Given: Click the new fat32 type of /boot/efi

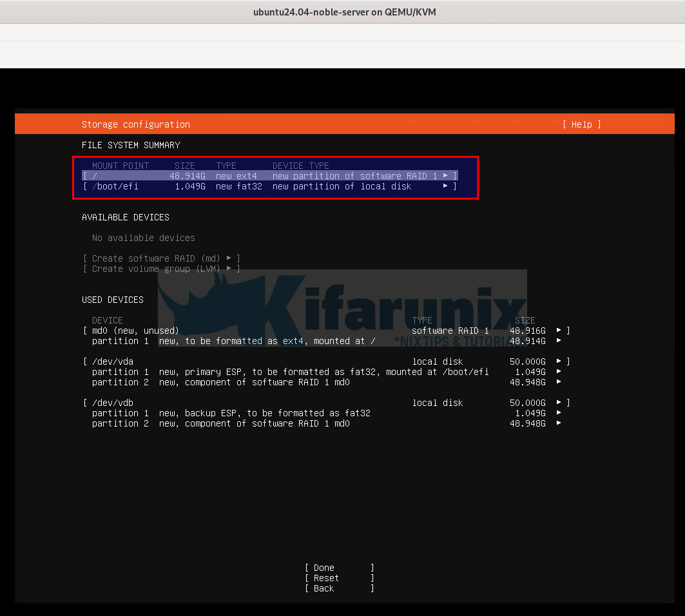Looking at the screenshot, I should [239, 187].
